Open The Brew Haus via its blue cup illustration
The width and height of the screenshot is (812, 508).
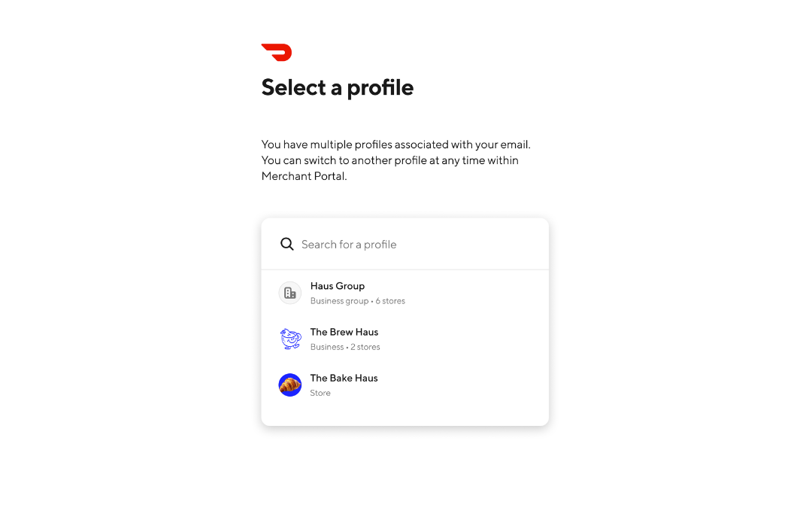289,339
